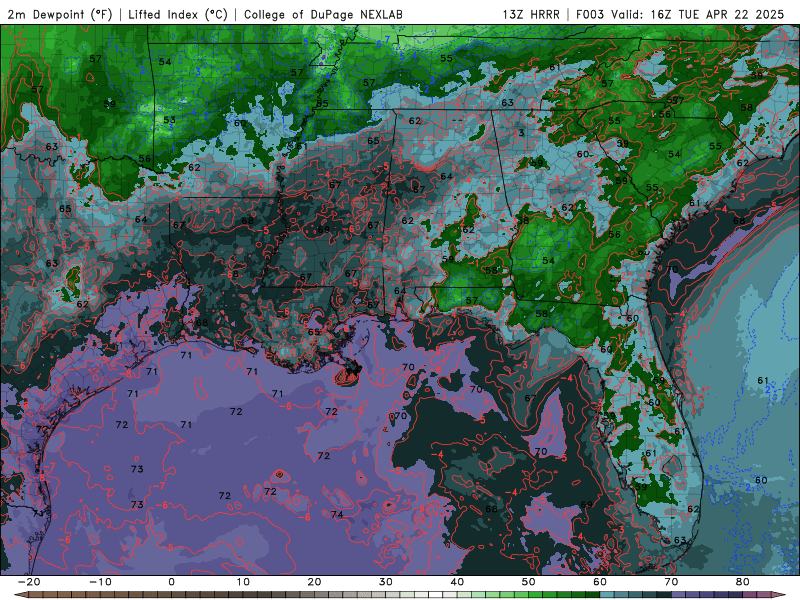The width and height of the screenshot is (800, 600).
Task: Click the '2m Dewpoint (°F)' title text
Action: [x=60, y=14]
